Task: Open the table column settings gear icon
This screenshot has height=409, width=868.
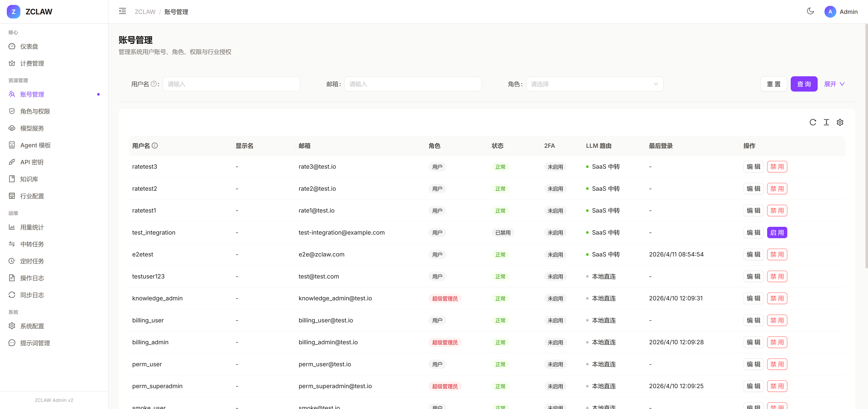Action: tap(840, 122)
